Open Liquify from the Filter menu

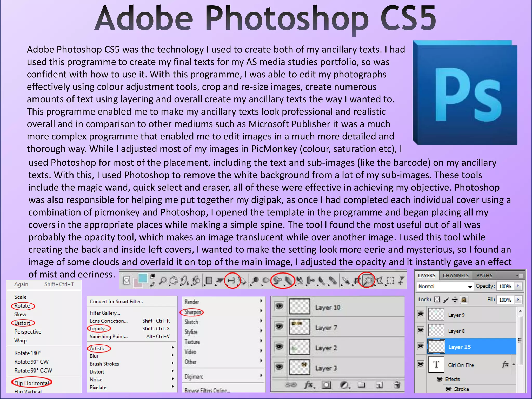click(x=99, y=329)
